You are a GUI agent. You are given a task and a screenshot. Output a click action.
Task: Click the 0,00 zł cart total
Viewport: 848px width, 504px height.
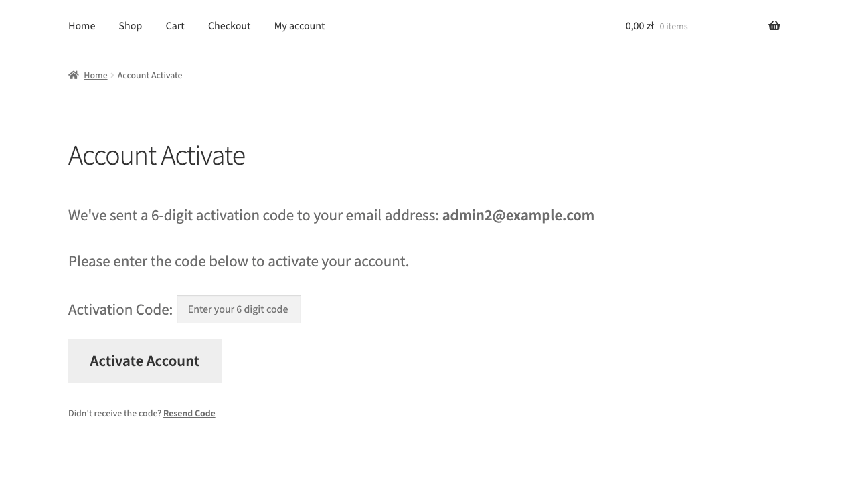640,26
